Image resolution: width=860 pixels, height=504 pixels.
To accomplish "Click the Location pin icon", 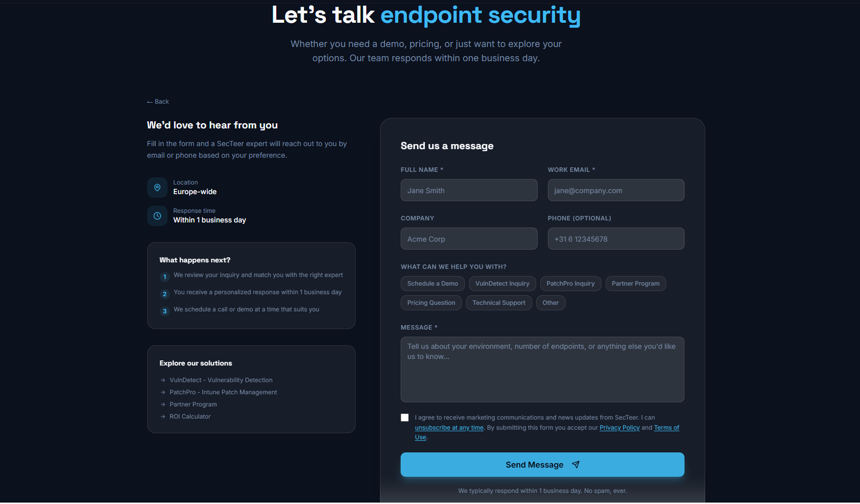I will 157,188.
